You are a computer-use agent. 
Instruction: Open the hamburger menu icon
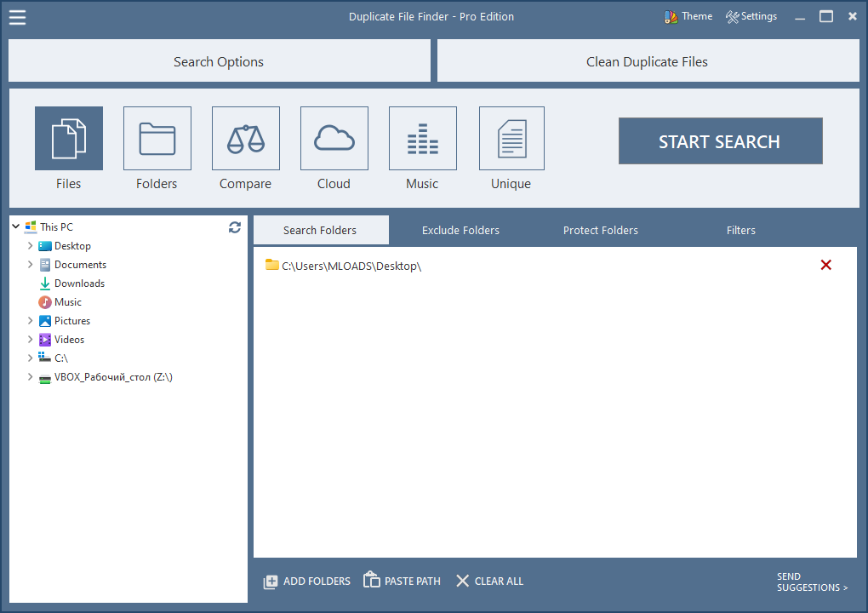click(x=17, y=17)
